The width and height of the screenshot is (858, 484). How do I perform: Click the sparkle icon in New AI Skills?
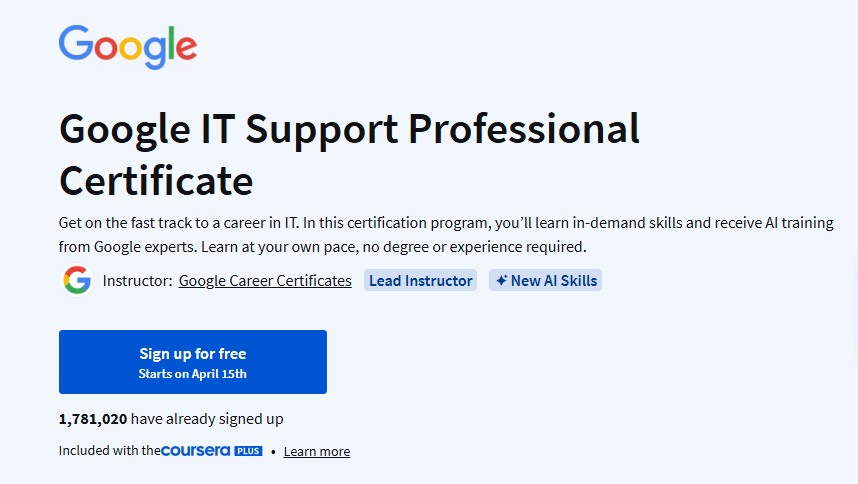click(501, 281)
